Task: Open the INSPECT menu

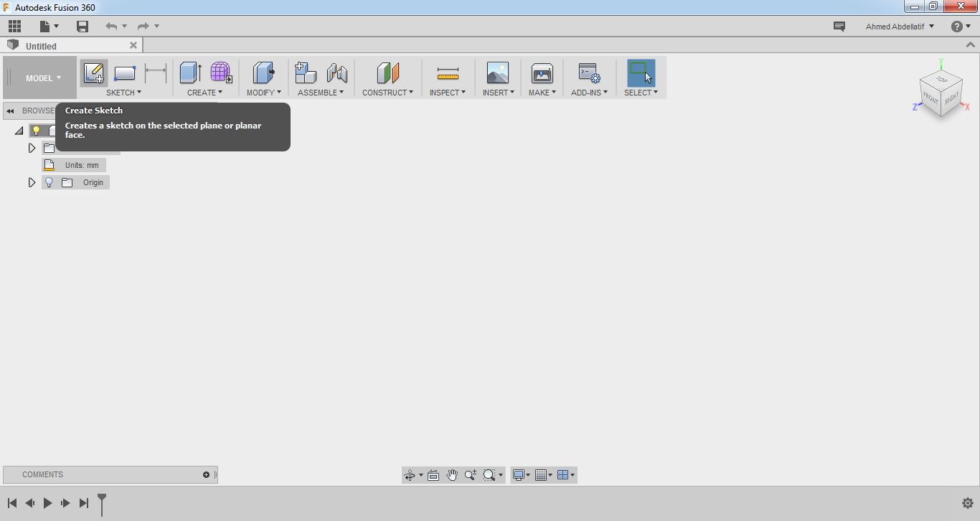Action: click(448, 93)
